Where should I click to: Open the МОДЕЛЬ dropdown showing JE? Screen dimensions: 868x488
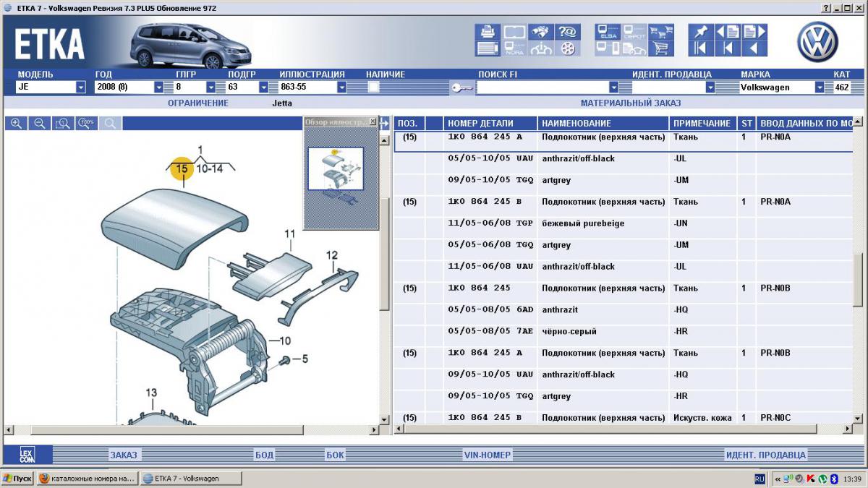(81, 87)
